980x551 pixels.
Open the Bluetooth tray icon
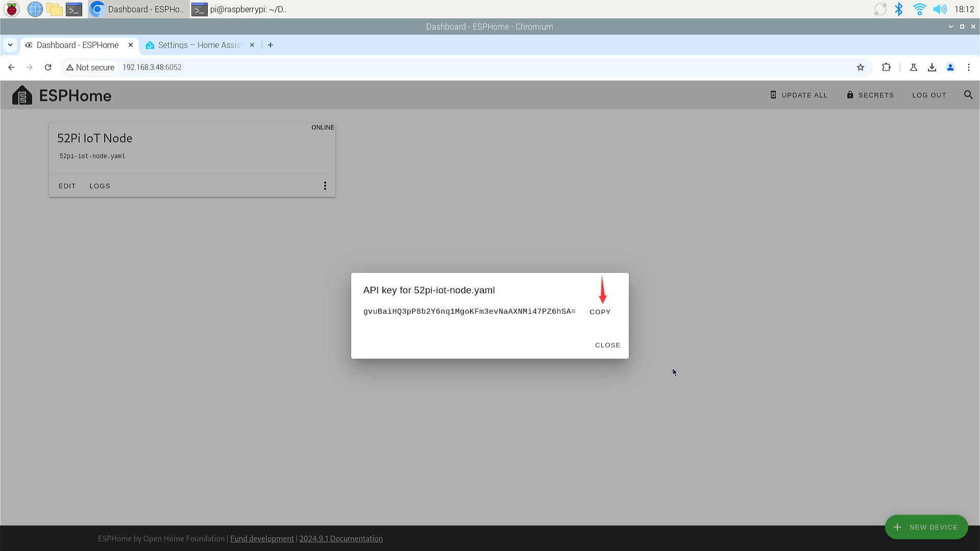pyautogui.click(x=899, y=9)
